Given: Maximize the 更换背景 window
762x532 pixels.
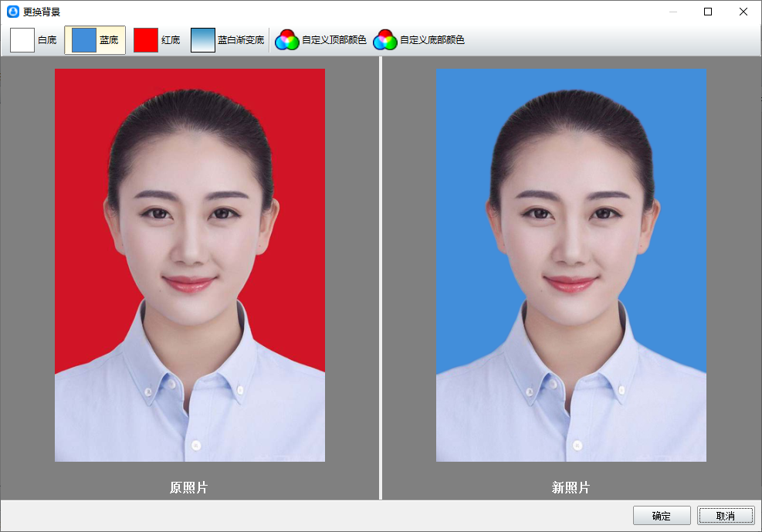Looking at the screenshot, I should (708, 12).
